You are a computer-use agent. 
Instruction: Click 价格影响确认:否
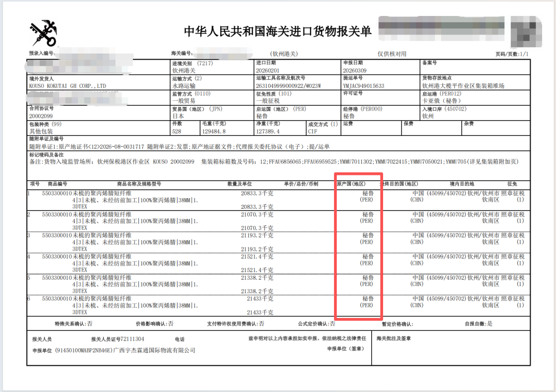point(154,324)
